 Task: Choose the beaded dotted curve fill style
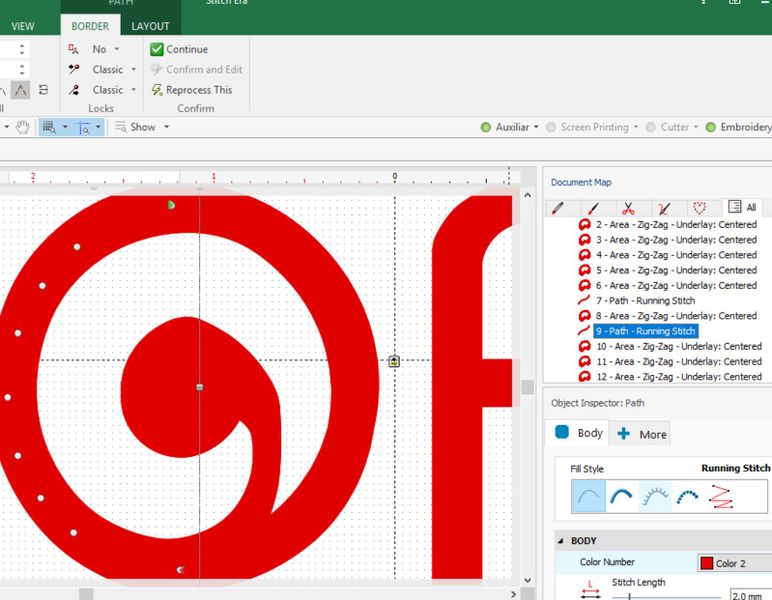[x=688, y=496]
